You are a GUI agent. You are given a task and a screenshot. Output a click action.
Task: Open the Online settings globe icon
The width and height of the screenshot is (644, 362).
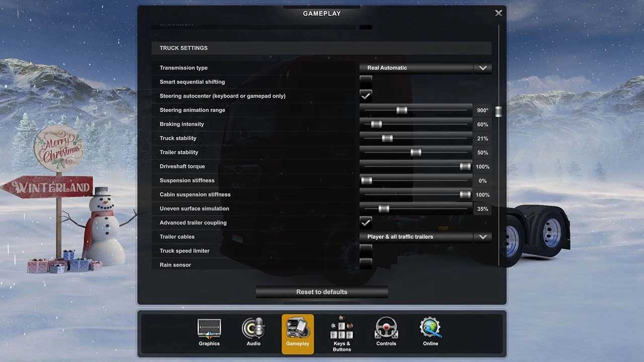click(x=431, y=329)
